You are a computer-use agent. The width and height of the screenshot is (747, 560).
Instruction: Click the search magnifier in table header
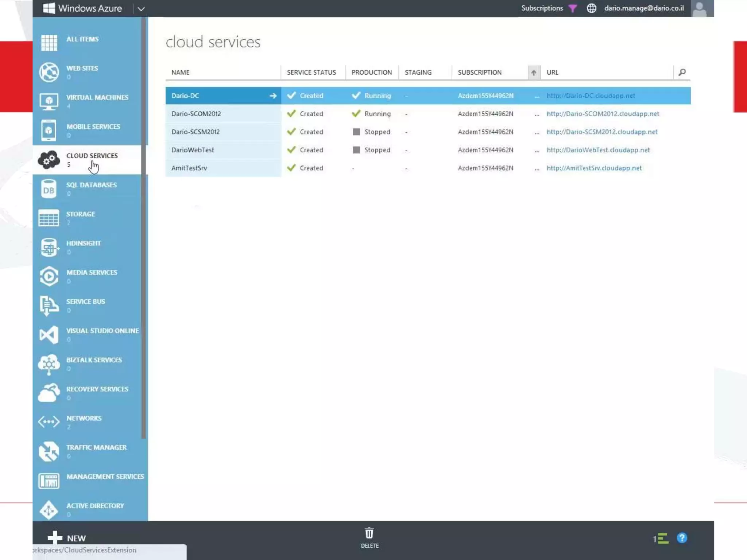pos(682,72)
